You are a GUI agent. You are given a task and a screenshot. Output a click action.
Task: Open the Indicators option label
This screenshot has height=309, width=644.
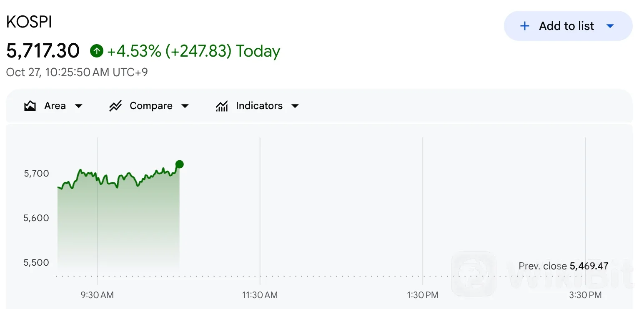tap(259, 106)
